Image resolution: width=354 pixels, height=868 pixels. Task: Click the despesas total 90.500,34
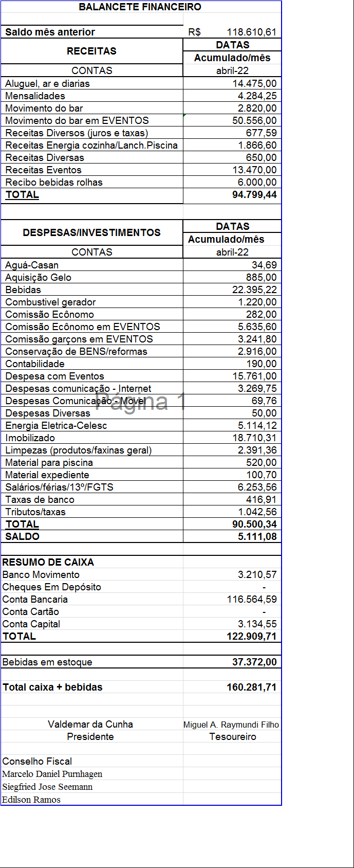pos(254,524)
